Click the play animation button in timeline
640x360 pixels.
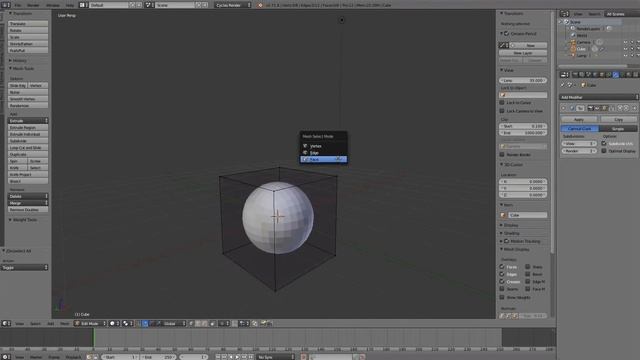click(237, 357)
